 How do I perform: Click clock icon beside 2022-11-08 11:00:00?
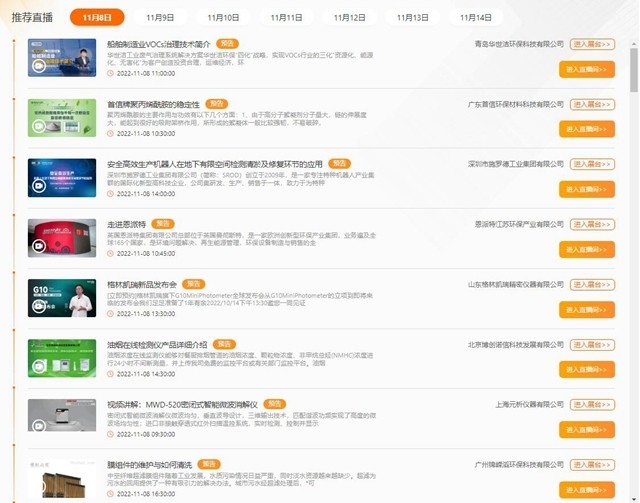pyautogui.click(x=112, y=73)
